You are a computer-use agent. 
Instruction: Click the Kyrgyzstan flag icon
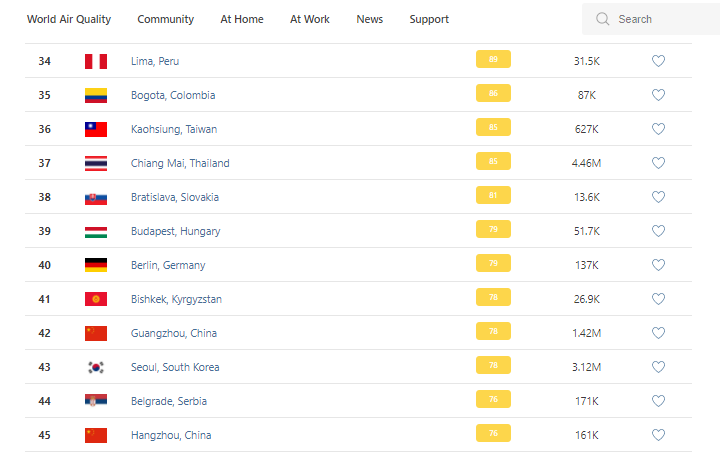(96, 299)
